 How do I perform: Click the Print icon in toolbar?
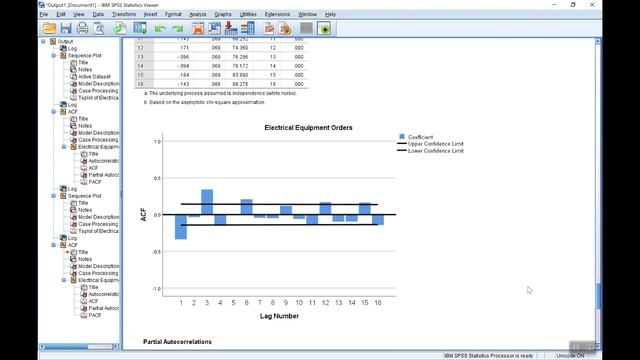(x=82, y=28)
